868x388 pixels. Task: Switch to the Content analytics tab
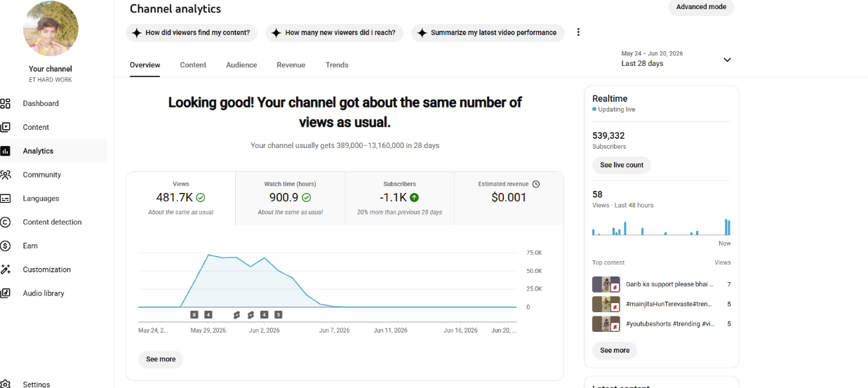click(x=193, y=65)
